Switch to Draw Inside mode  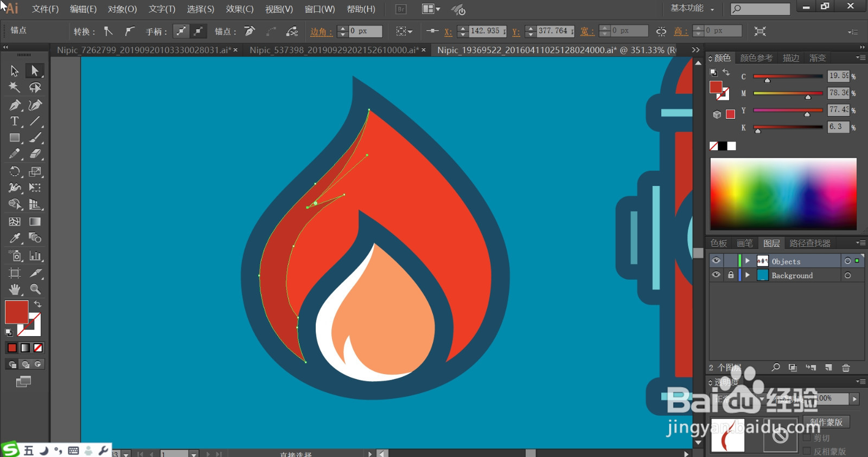pos(38,364)
